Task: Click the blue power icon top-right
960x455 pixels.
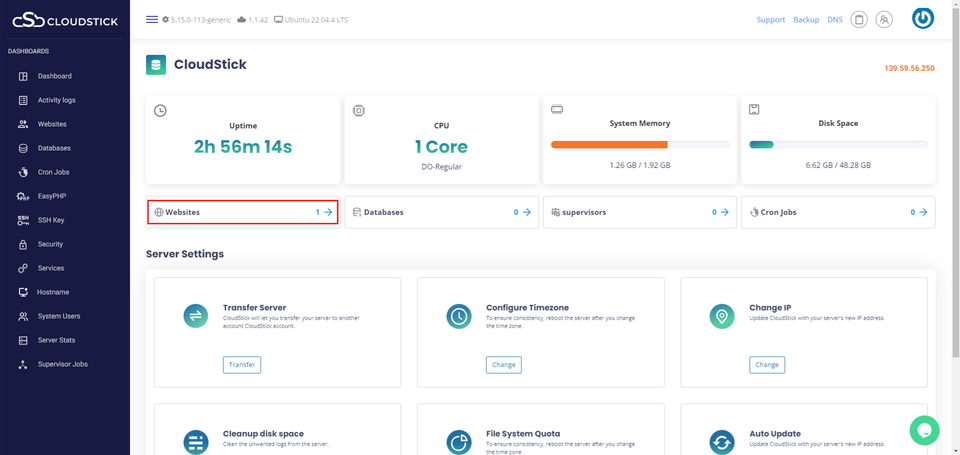Action: pyautogui.click(x=922, y=19)
